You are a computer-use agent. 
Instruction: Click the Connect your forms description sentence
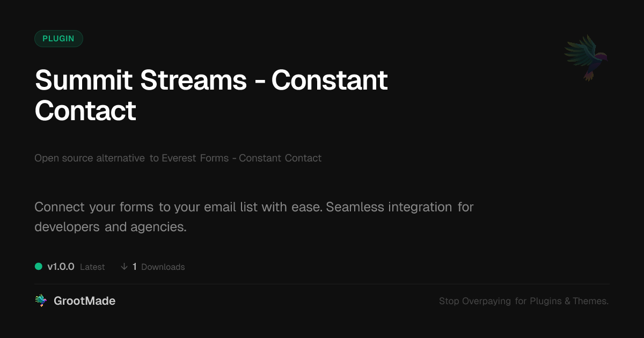178,207
